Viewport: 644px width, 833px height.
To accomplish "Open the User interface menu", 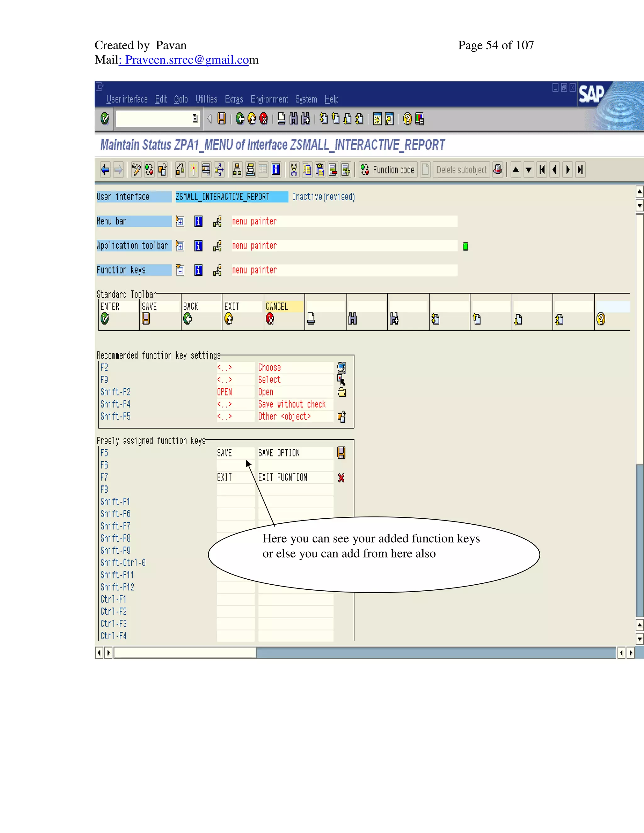I will (x=127, y=100).
